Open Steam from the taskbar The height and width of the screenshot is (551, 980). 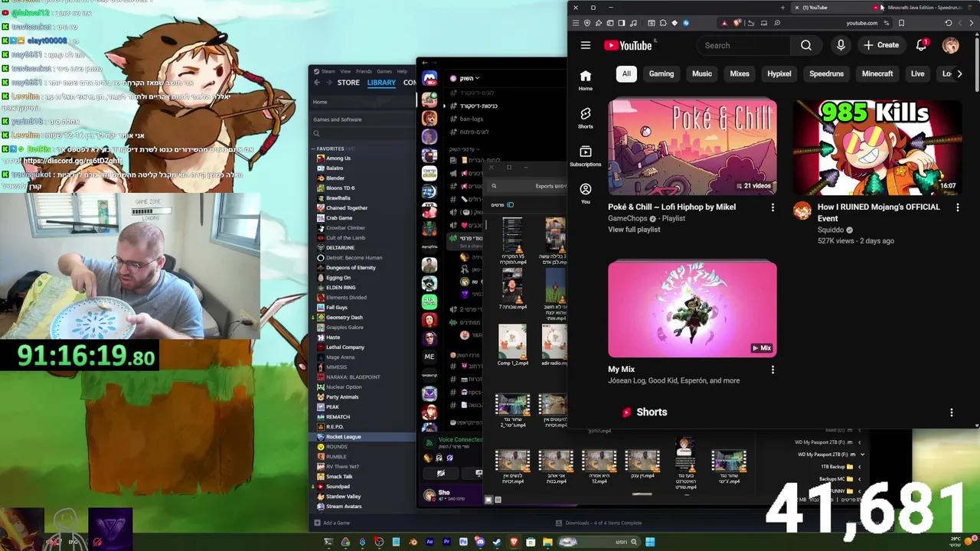(497, 542)
